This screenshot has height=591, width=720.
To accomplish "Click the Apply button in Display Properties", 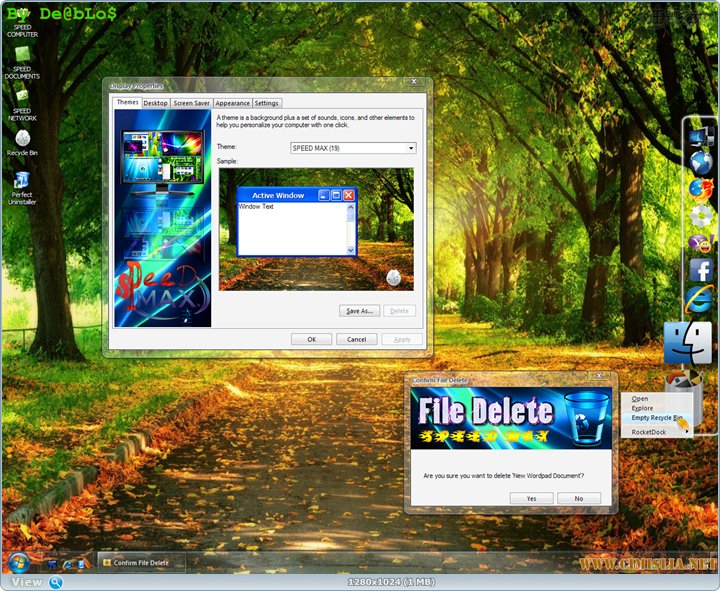I will tap(402, 339).
